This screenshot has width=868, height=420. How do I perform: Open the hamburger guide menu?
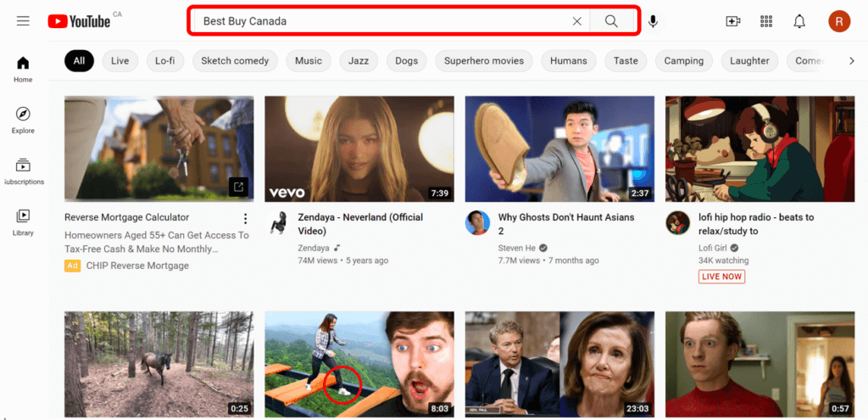23,21
